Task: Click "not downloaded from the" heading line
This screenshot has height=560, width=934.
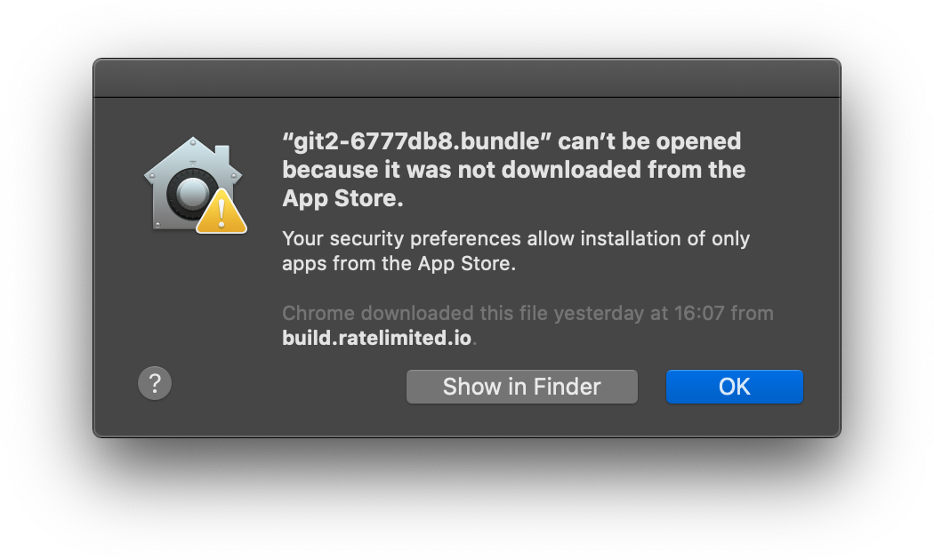Action: (x=624, y=169)
